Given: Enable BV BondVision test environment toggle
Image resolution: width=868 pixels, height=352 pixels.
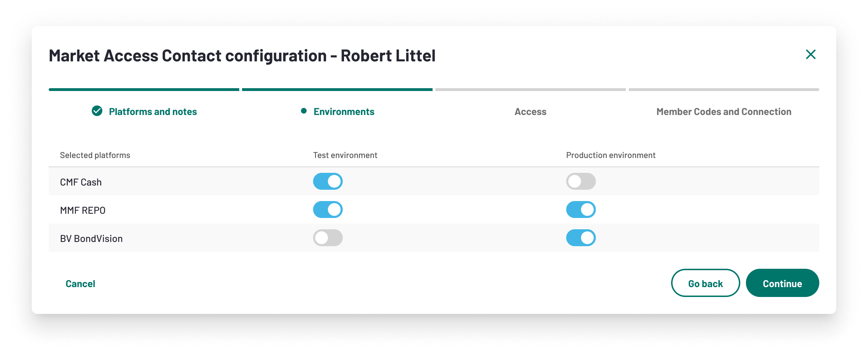Looking at the screenshot, I should click(328, 238).
